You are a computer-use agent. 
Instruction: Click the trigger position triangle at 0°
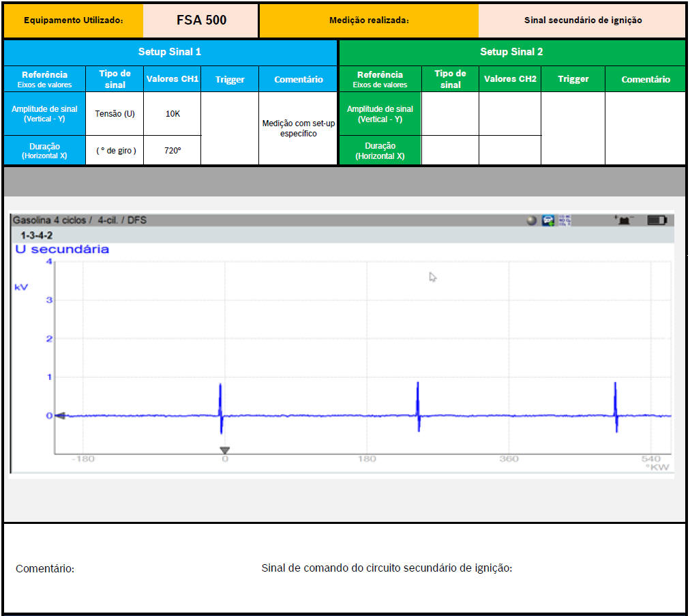coord(224,450)
